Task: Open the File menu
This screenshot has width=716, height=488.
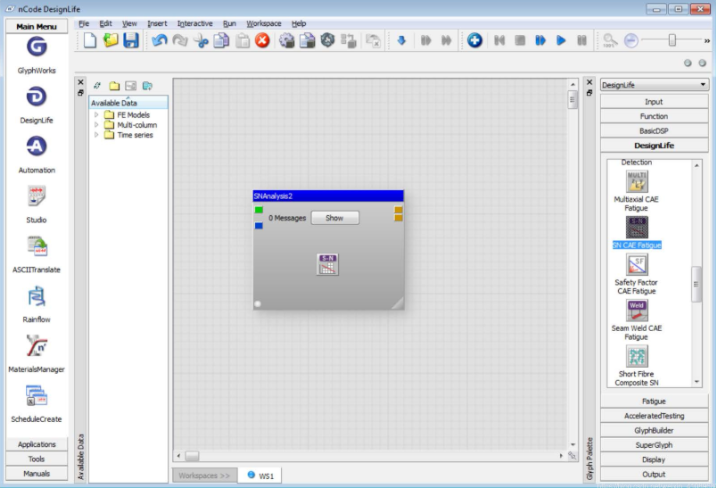Action: pos(84,24)
